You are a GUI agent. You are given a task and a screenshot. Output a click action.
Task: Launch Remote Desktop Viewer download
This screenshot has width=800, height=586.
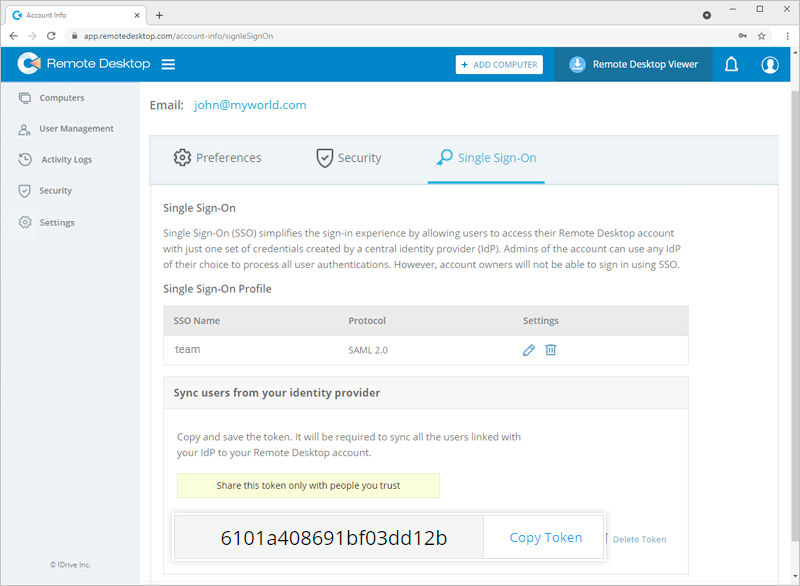(x=634, y=64)
